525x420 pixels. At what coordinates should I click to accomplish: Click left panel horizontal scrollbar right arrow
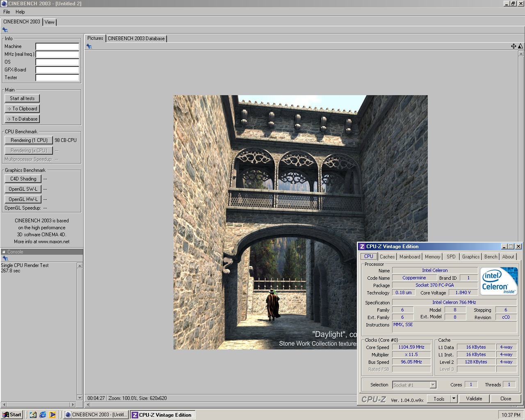tap(73, 404)
